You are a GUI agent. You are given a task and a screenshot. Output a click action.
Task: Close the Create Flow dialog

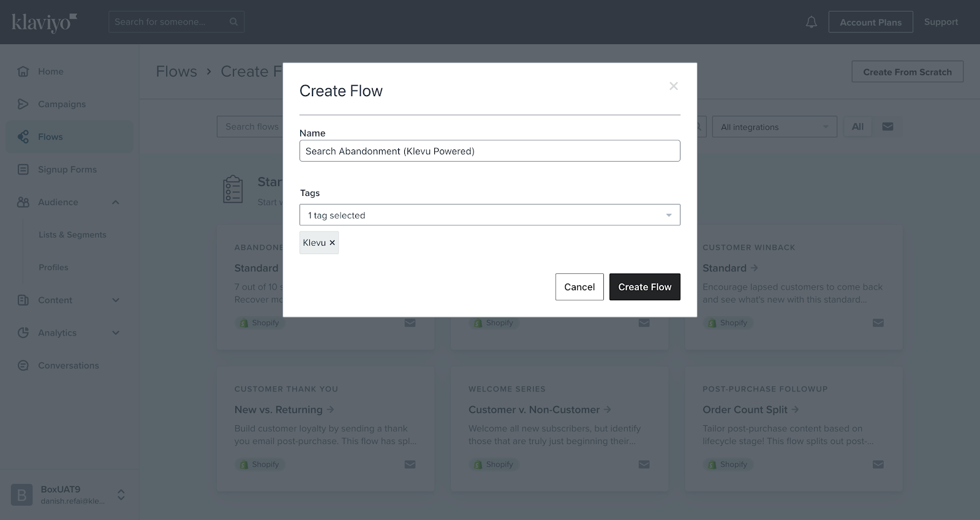tap(674, 86)
